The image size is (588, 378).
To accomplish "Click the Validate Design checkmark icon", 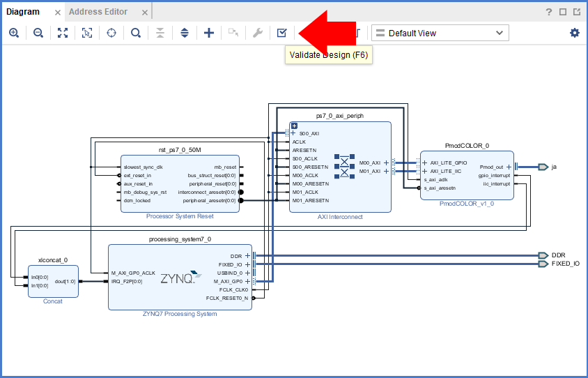I will pyautogui.click(x=282, y=33).
